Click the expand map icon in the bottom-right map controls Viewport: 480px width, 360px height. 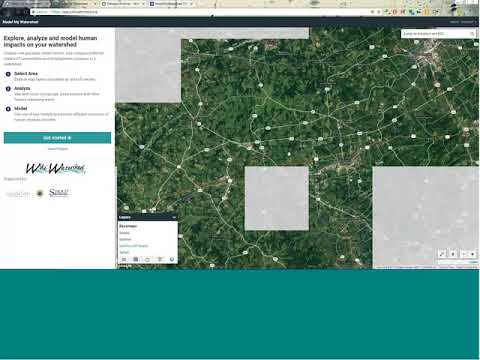coord(442,254)
